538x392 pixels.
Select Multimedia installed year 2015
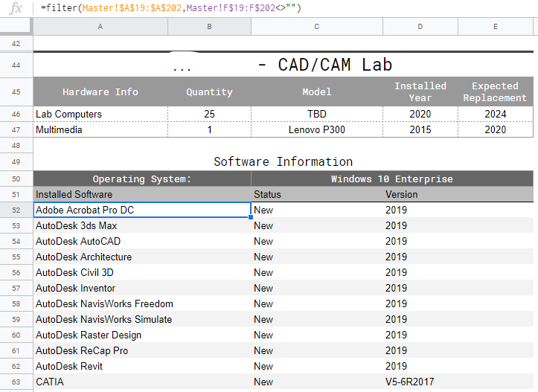[x=420, y=129]
